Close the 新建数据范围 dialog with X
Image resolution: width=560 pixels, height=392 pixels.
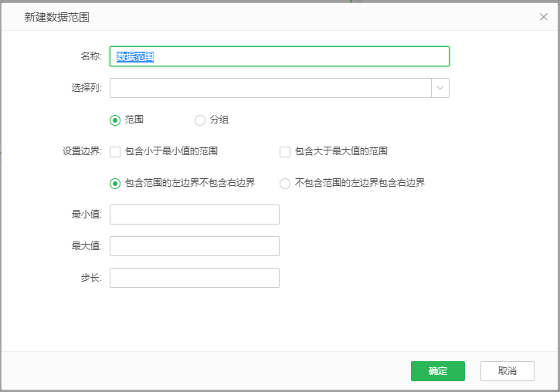coord(543,17)
